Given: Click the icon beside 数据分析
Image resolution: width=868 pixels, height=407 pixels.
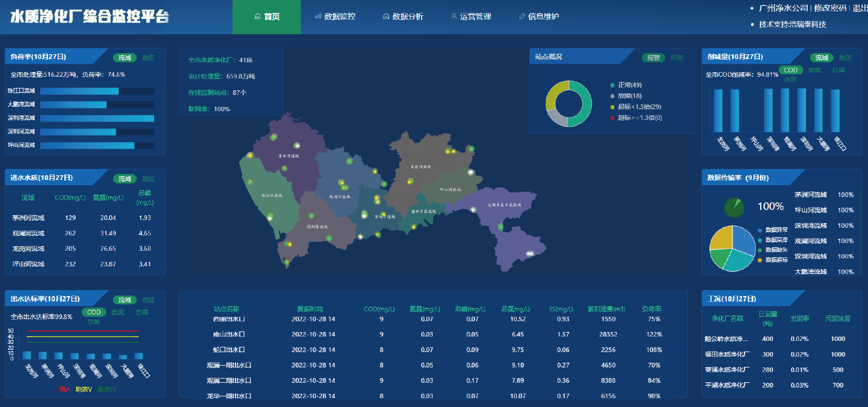Looking at the screenshot, I should click(x=386, y=17).
